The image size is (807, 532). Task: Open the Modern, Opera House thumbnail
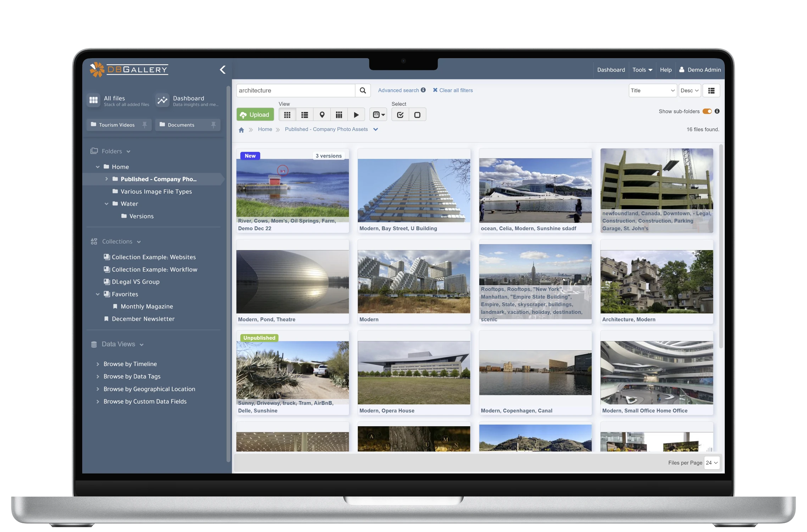414,372
